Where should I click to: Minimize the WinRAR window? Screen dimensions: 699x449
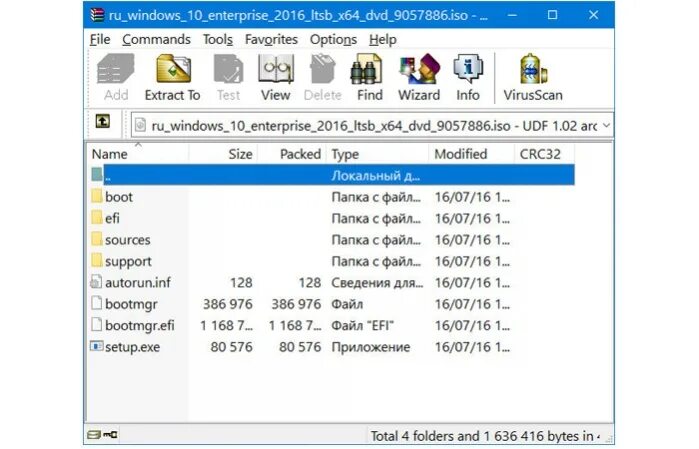(x=512, y=15)
